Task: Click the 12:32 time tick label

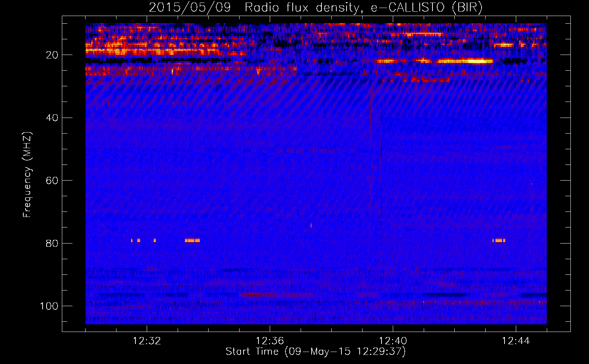Action: point(147,341)
